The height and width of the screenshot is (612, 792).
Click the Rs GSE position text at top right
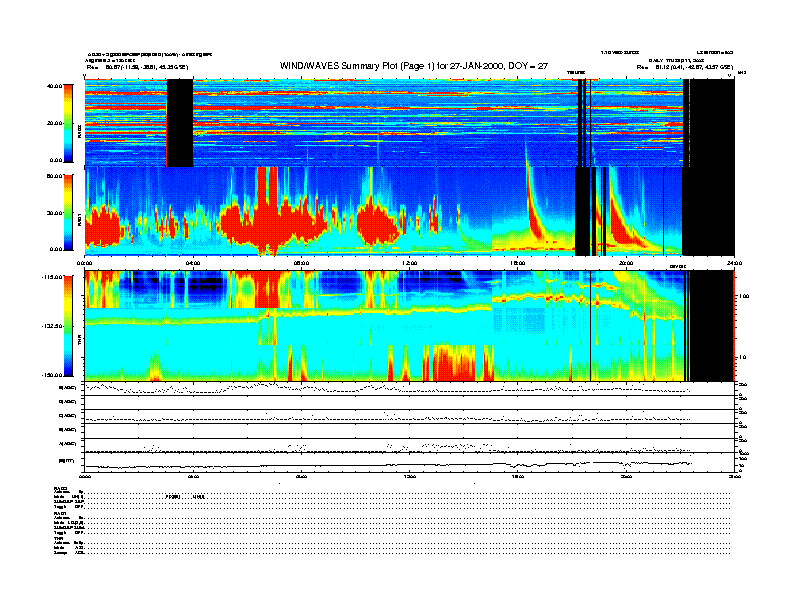[685, 67]
